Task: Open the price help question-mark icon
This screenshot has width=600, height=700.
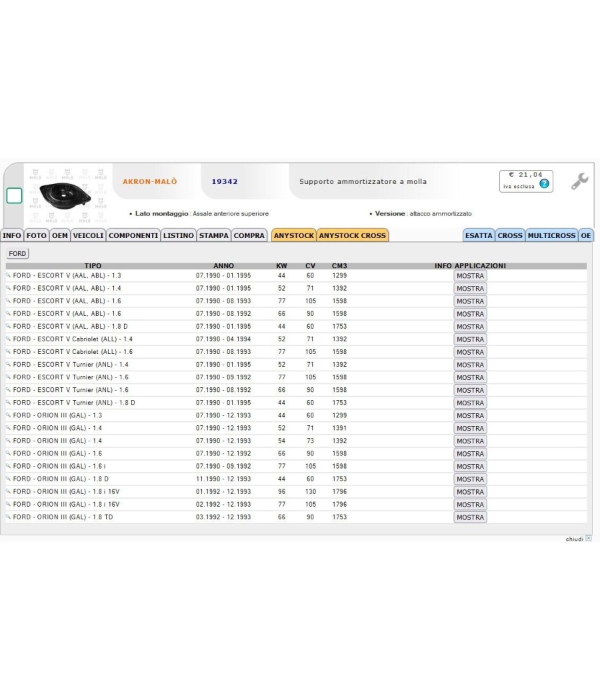Action: click(x=544, y=183)
